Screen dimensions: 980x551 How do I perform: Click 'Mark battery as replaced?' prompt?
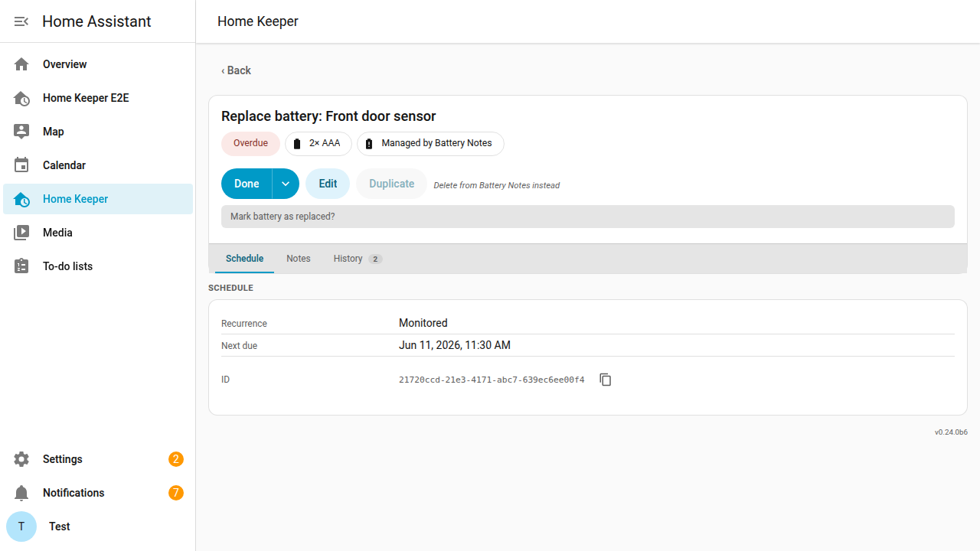point(588,217)
